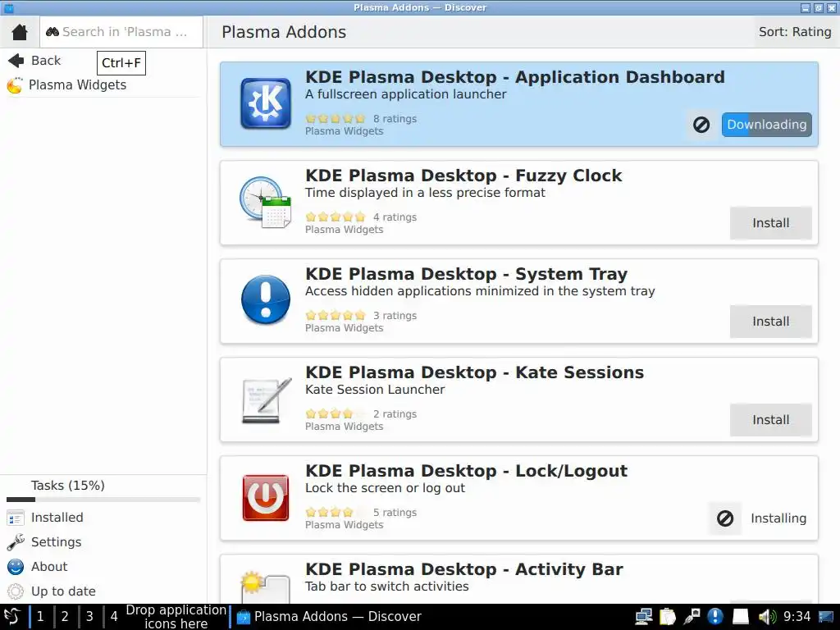Open the Installed section

pos(57,518)
